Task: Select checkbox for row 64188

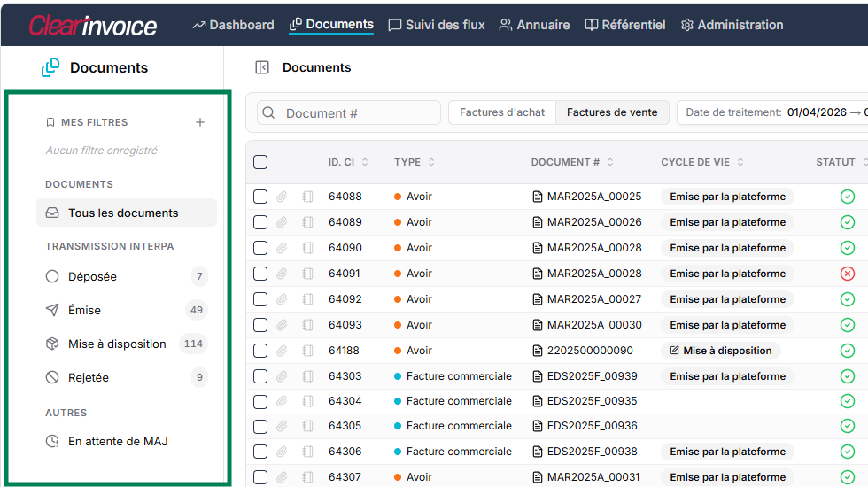Action: (x=260, y=351)
